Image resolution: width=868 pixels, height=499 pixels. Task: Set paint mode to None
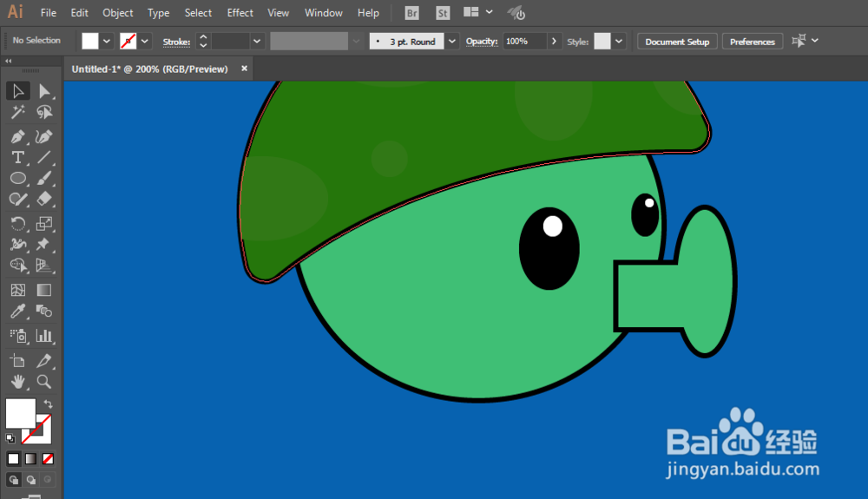48,458
